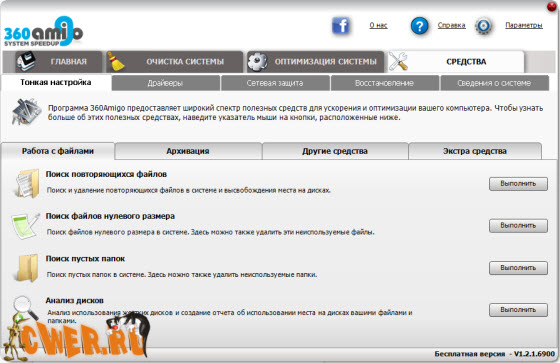Click the zero-size files notepad icon
This screenshot has height=363, width=560.
pos(25,226)
